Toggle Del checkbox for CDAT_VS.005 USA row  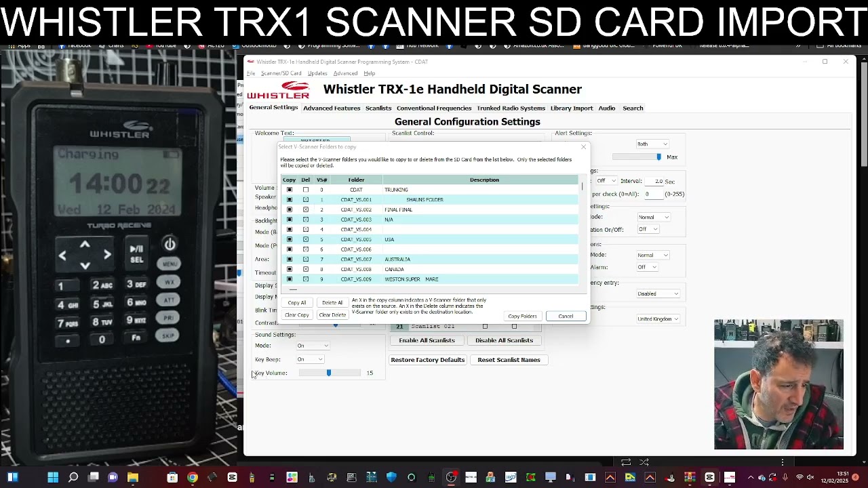tap(306, 239)
